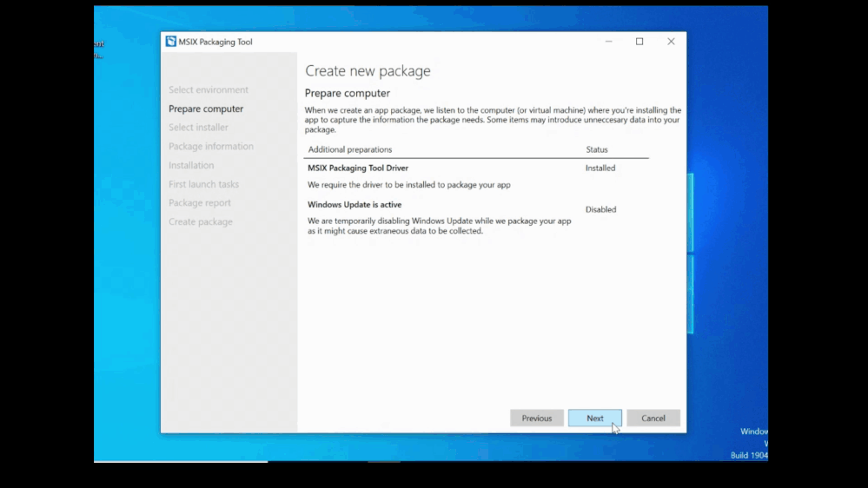868x488 pixels.
Task: Select the 'Select environment' step
Action: 209,89
